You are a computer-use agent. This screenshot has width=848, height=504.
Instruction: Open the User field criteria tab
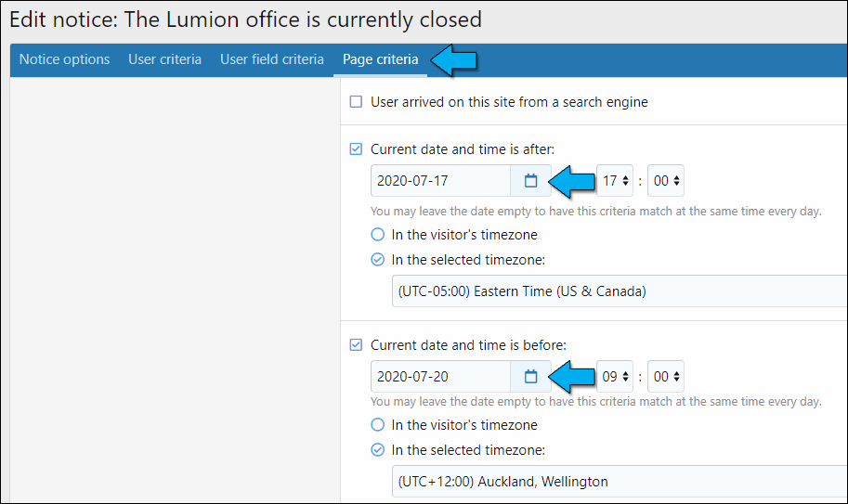coord(272,59)
